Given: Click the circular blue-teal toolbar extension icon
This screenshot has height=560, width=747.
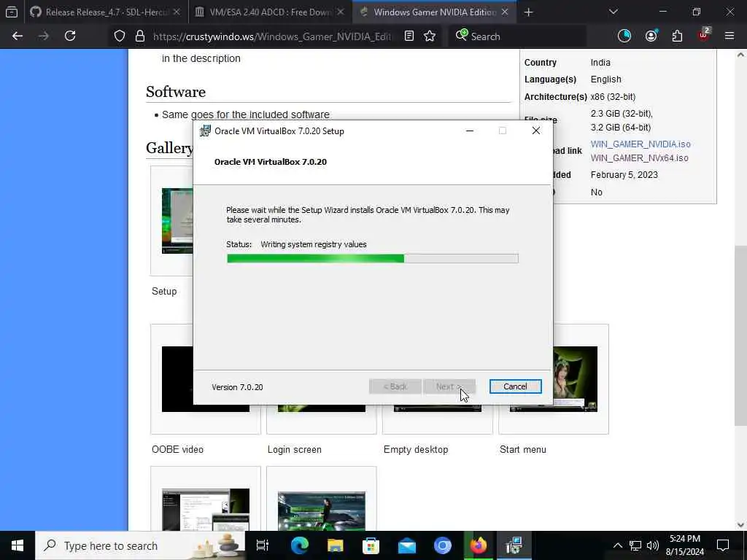Looking at the screenshot, I should pos(624,36).
